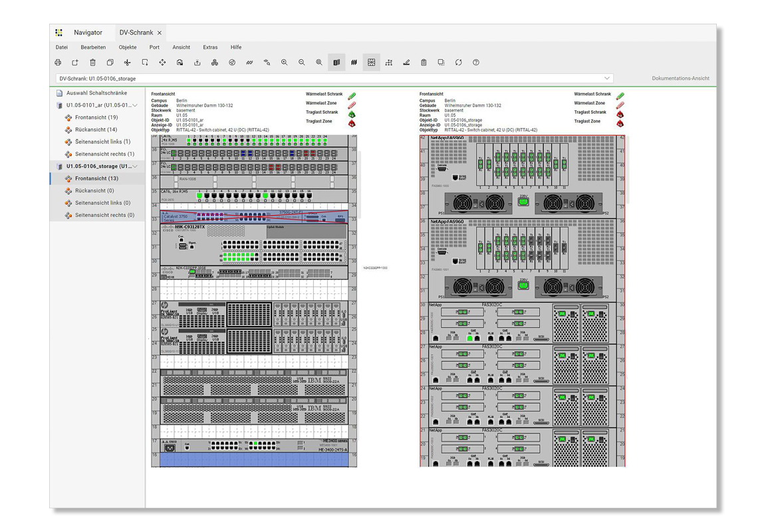766x532 pixels.
Task: Click the print icon in the toolbar
Action: click(58, 63)
